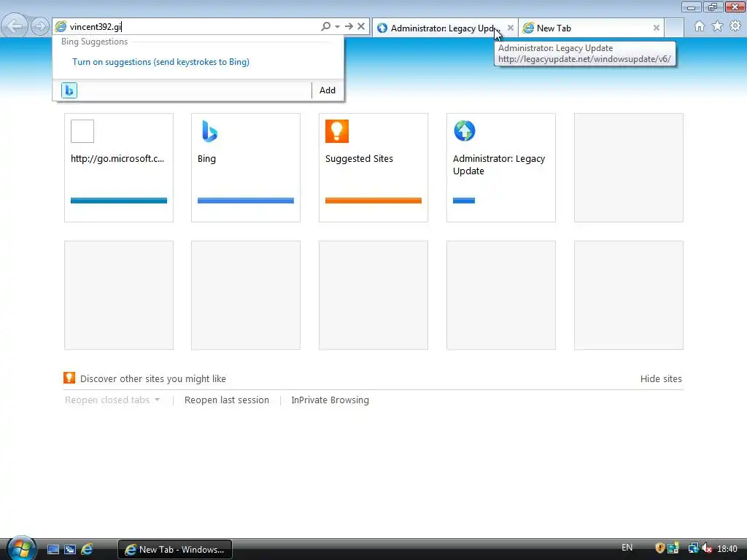Screen dimensions: 747x560
Task: Close the New Tab tab
Action: pyautogui.click(x=656, y=28)
